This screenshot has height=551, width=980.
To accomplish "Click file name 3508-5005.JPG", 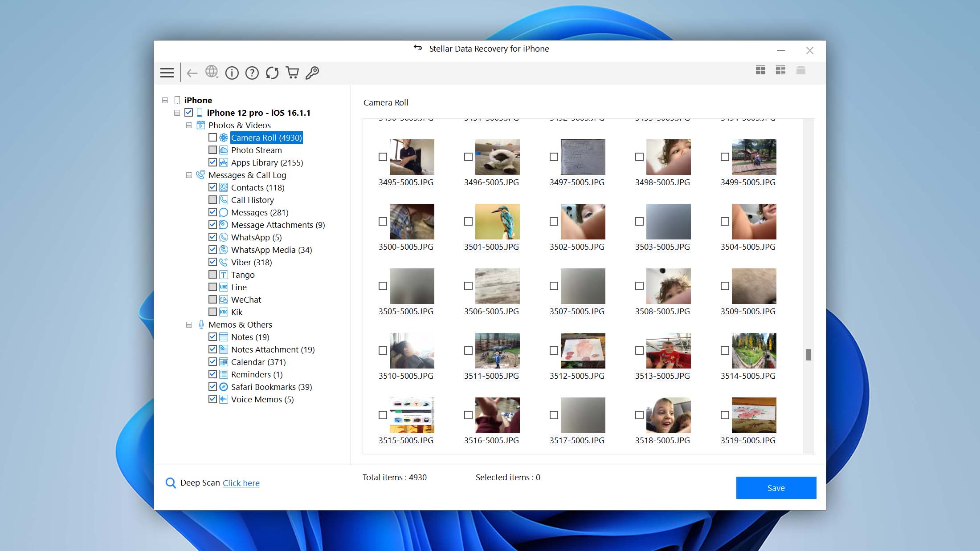I will coord(662,311).
